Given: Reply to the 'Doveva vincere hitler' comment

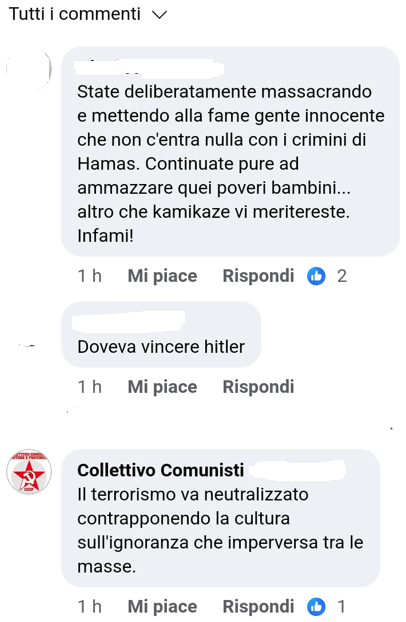Looking at the screenshot, I should tap(258, 387).
